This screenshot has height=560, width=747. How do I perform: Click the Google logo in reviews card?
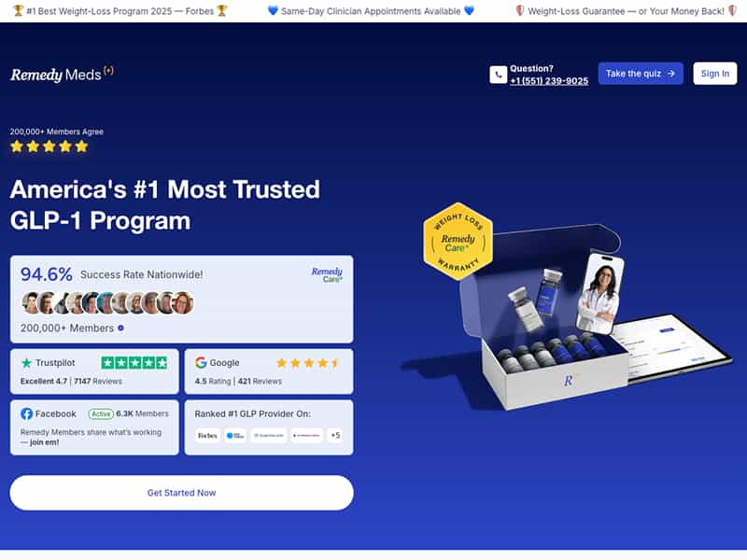201,362
